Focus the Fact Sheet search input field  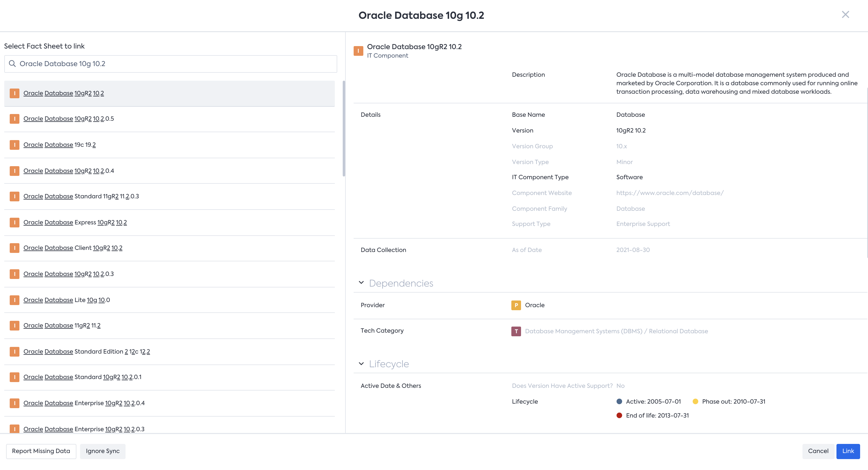coord(170,64)
